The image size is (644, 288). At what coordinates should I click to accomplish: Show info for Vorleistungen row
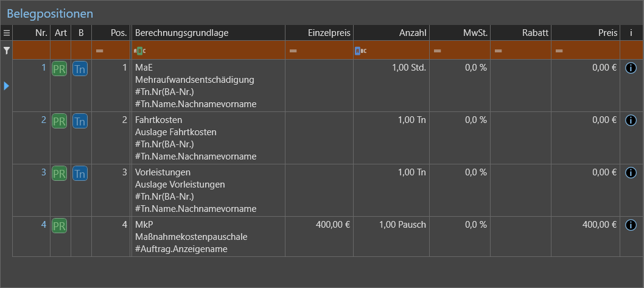point(631,173)
